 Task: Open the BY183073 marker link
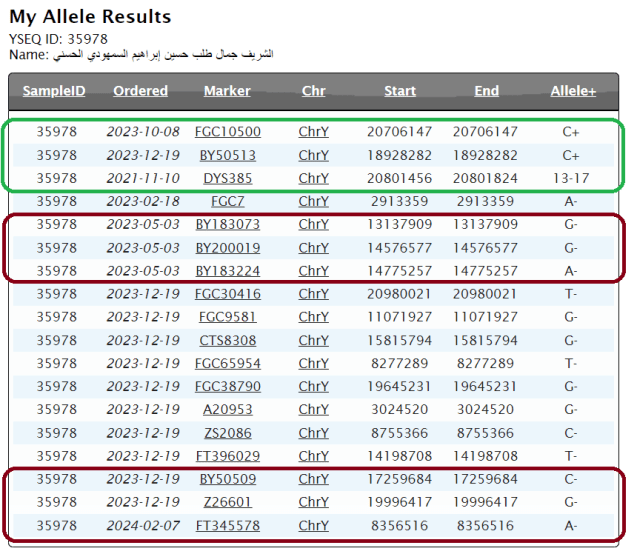click(227, 225)
